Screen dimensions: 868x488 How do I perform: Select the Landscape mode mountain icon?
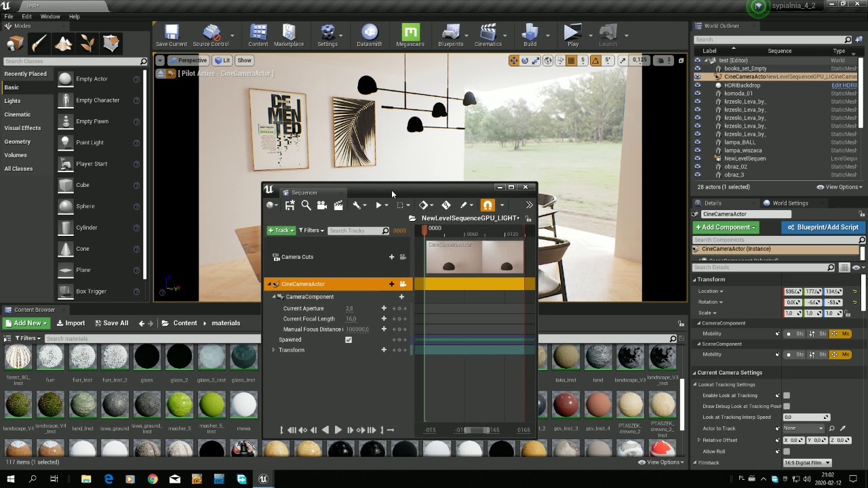[x=63, y=43]
